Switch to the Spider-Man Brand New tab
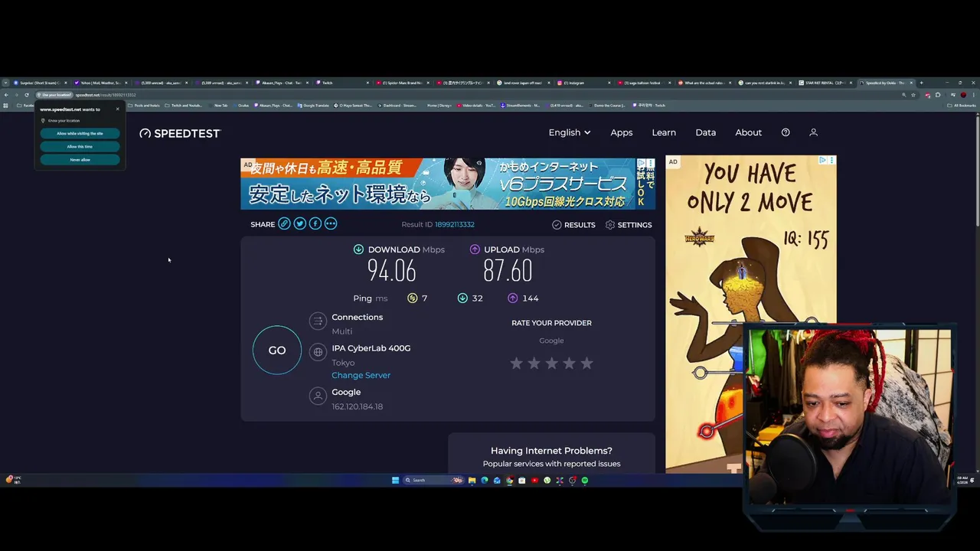This screenshot has width=980, height=551. (403, 83)
